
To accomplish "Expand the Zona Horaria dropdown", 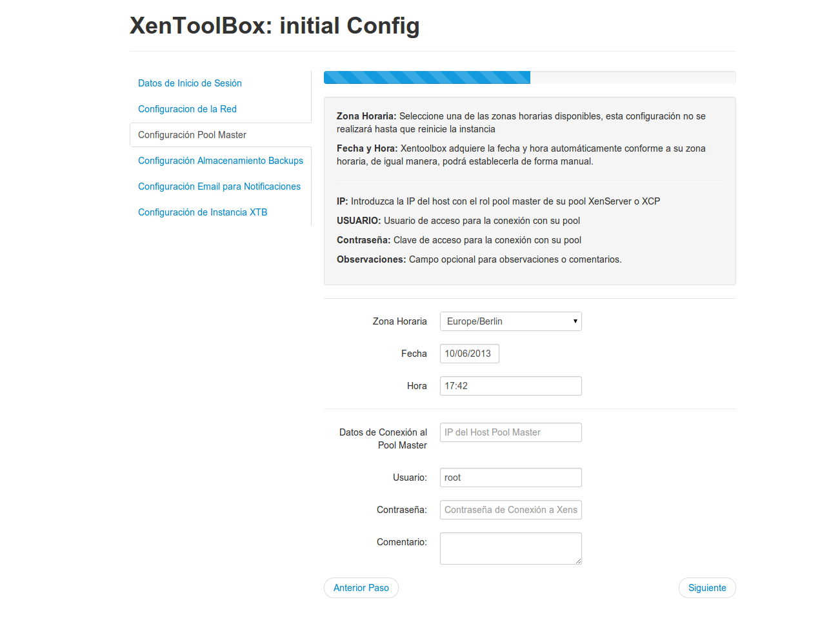I will pyautogui.click(x=510, y=321).
